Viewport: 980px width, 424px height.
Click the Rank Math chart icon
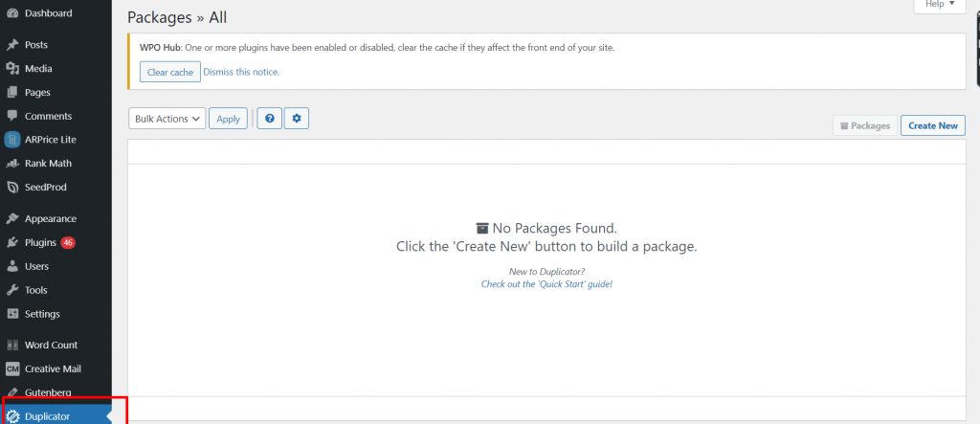(12, 164)
